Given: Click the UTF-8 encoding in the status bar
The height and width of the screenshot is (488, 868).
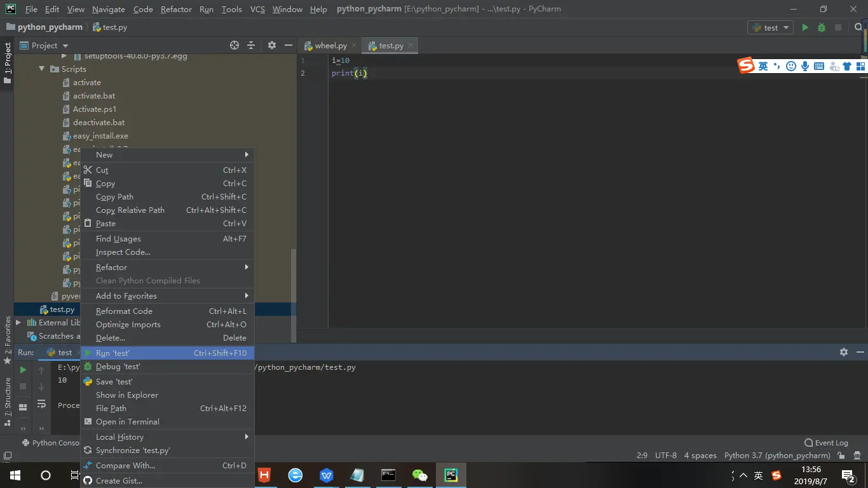Looking at the screenshot, I should 666,456.
